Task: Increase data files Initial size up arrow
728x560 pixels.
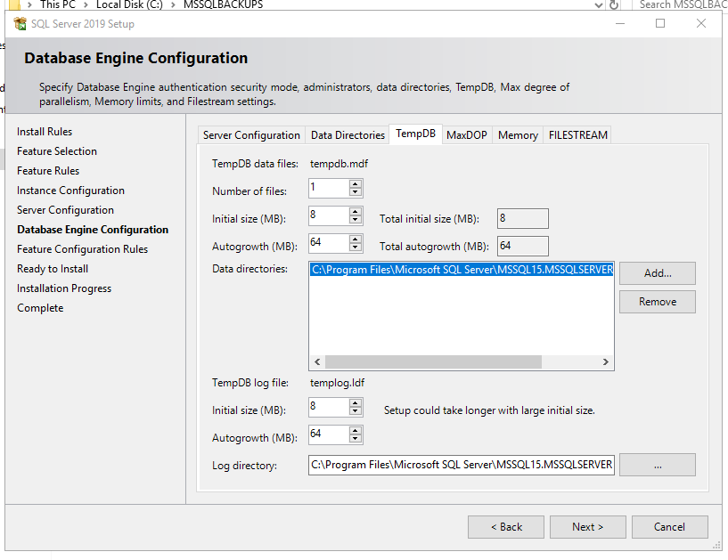Action: [356, 212]
